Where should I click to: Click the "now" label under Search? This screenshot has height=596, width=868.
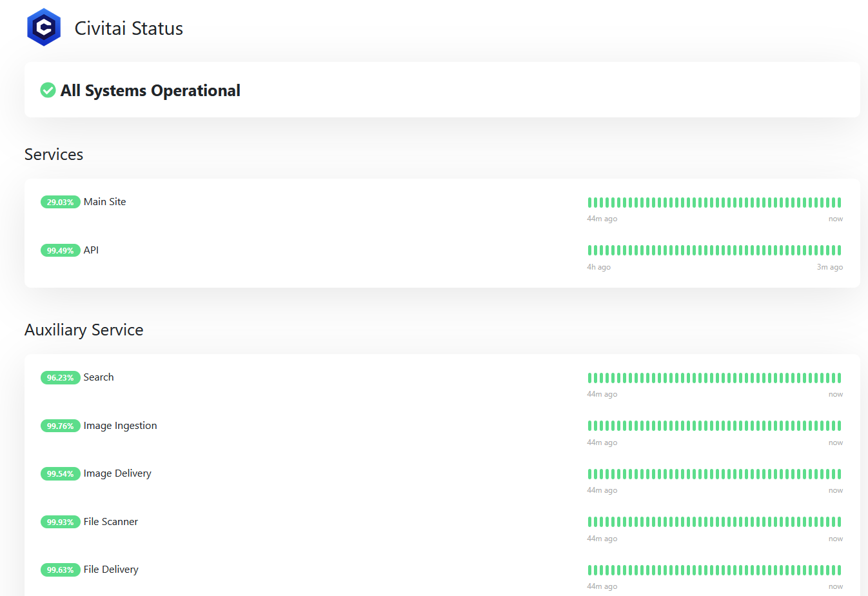click(836, 394)
